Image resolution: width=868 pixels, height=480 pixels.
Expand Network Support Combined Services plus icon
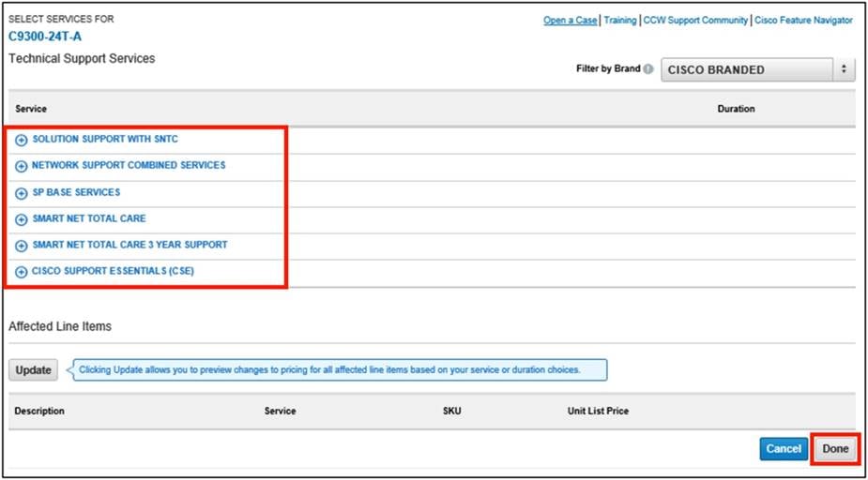pos(21,167)
